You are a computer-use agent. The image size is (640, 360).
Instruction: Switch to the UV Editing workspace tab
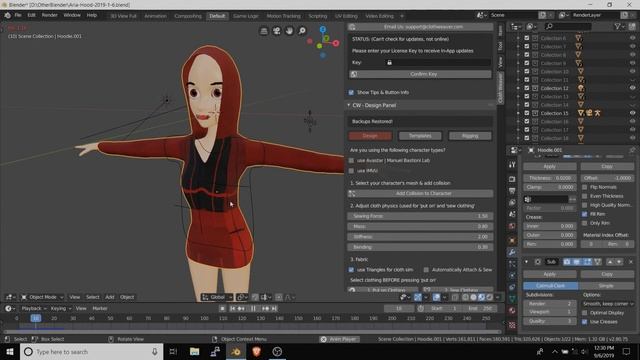click(x=346, y=16)
